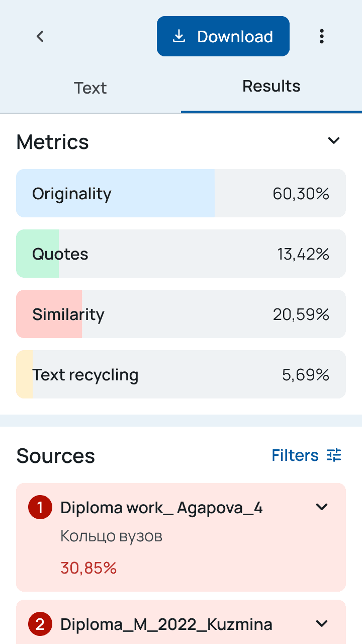Open the Filters link

click(295, 455)
